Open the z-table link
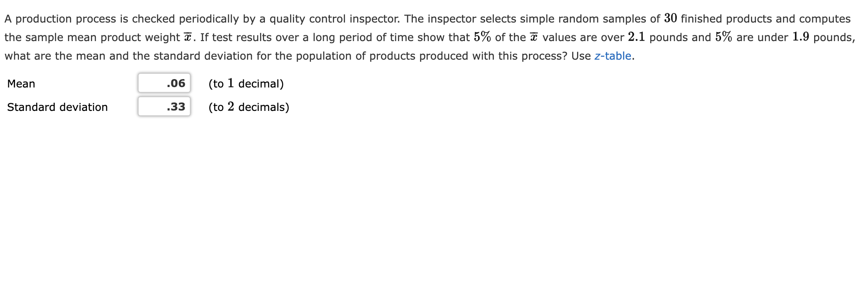 613,56
